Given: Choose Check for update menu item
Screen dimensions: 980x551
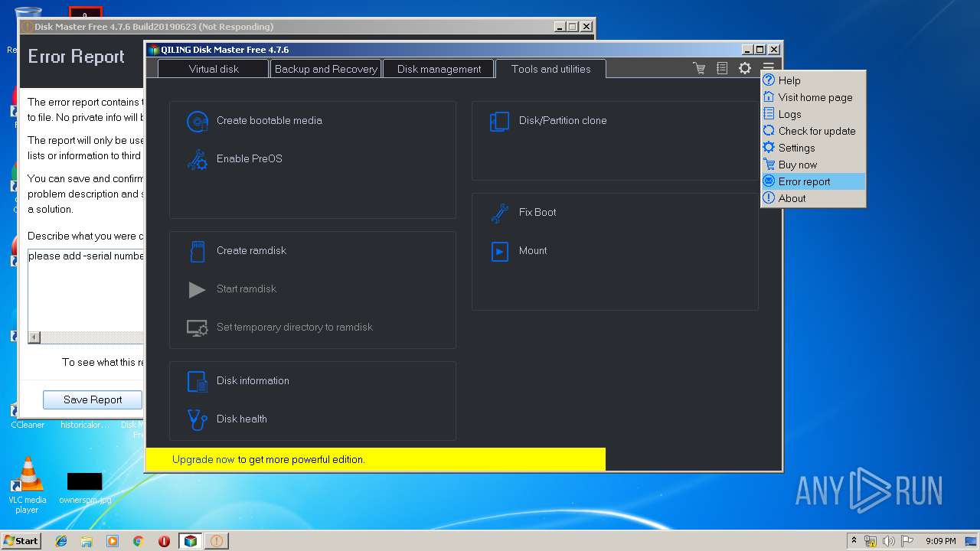Looking at the screenshot, I should coord(813,131).
